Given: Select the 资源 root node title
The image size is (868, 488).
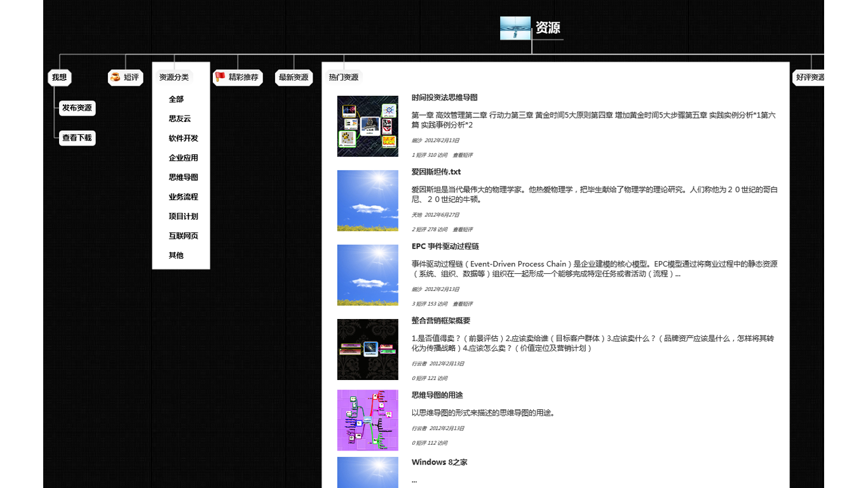Looking at the screenshot, I should click(x=548, y=28).
